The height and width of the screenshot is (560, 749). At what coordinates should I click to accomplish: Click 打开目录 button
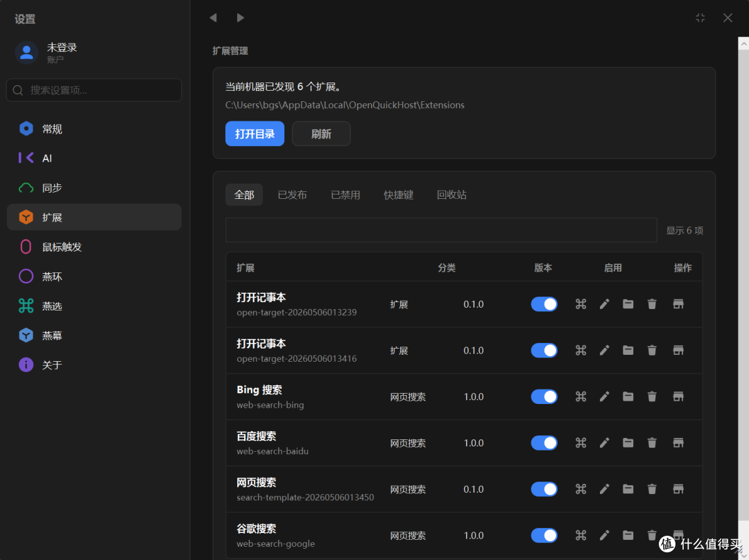[255, 134]
